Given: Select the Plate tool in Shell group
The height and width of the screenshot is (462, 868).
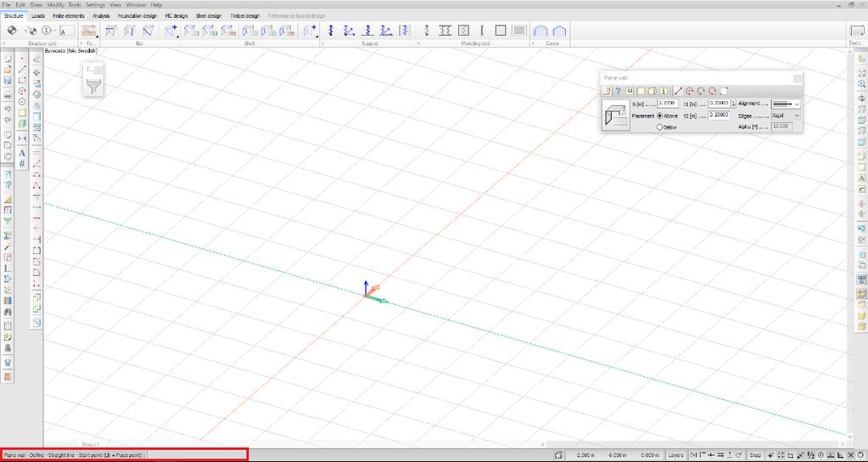Looking at the screenshot, I should point(190,31).
